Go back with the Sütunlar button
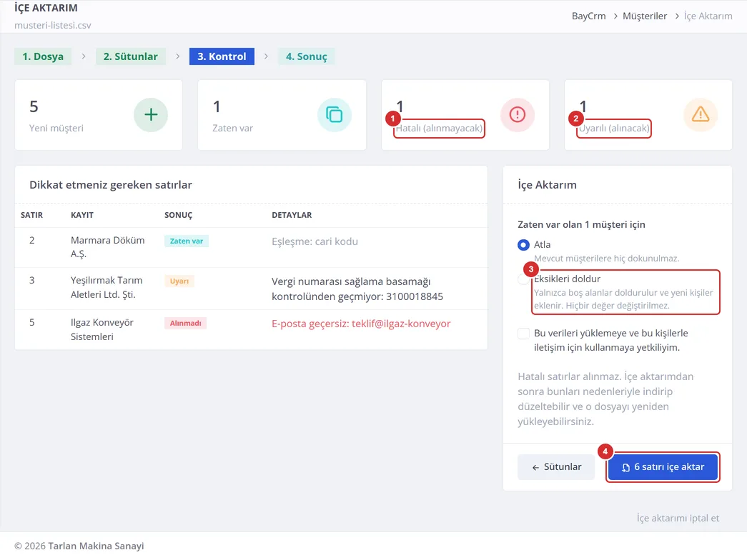747x560 pixels. pos(556,467)
